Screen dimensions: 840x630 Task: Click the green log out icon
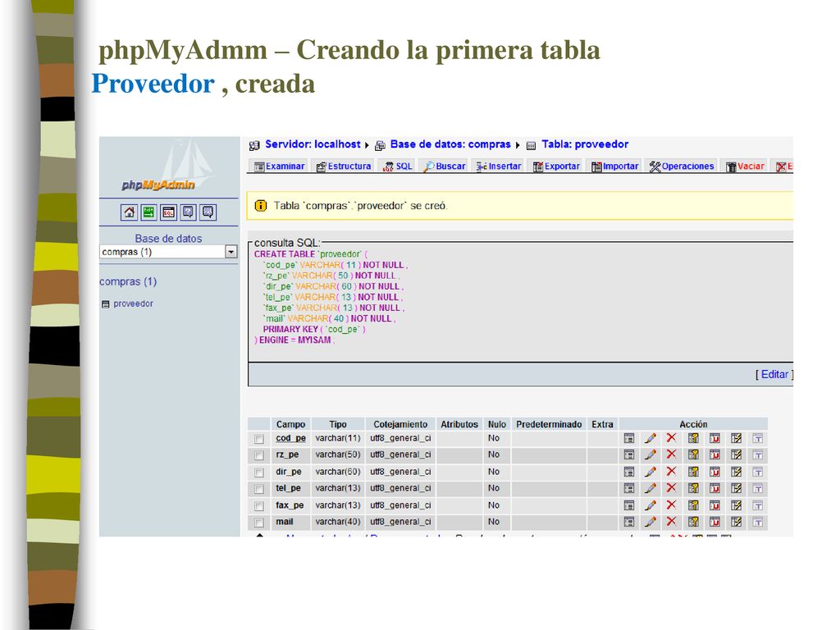(x=148, y=212)
